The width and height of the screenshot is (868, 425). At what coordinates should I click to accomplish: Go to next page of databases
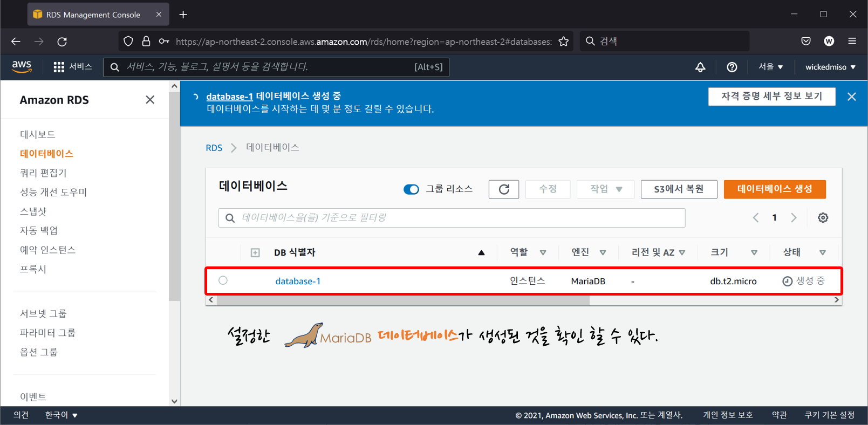pos(794,218)
